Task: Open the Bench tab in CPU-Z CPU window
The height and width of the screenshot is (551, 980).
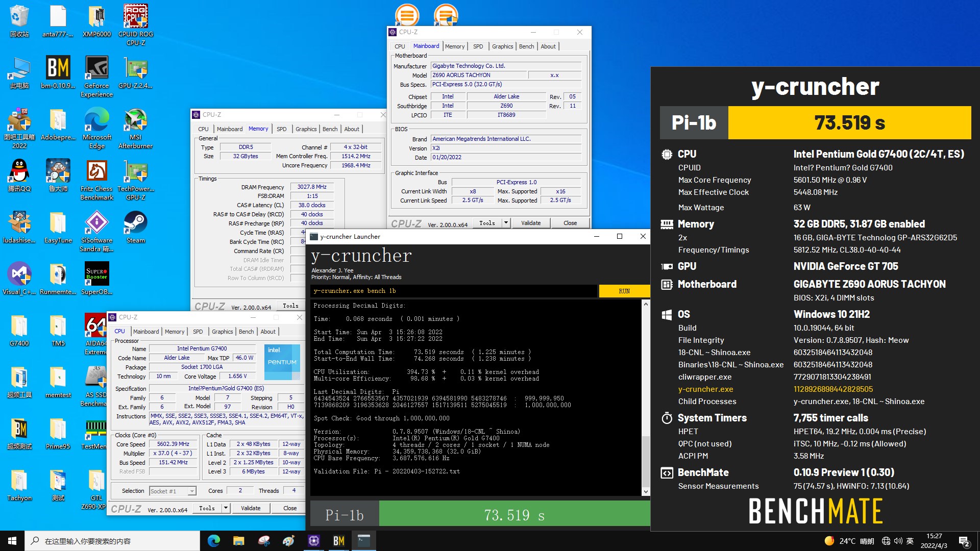Action: (247, 332)
